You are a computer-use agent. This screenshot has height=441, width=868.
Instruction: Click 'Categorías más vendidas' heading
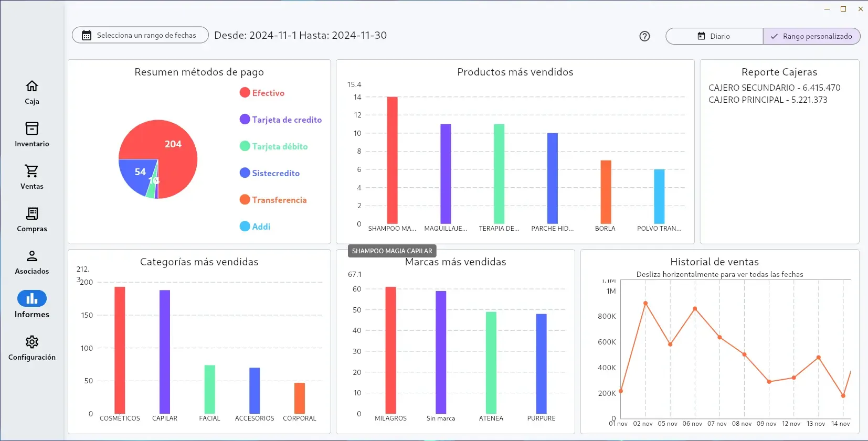click(x=199, y=262)
